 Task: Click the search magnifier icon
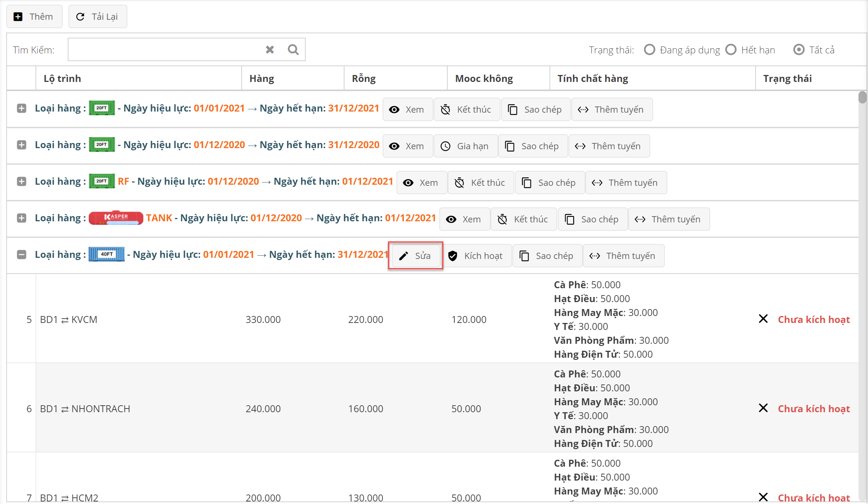(x=293, y=49)
